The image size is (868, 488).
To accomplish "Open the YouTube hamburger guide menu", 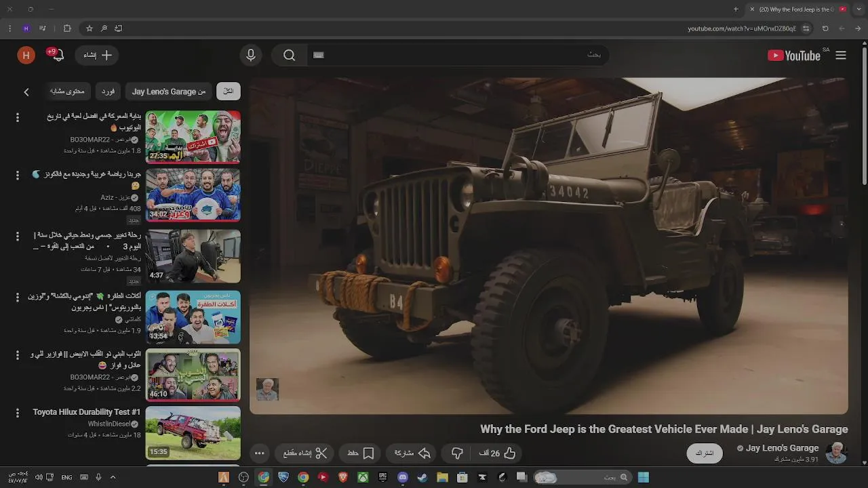I will pos(841,56).
